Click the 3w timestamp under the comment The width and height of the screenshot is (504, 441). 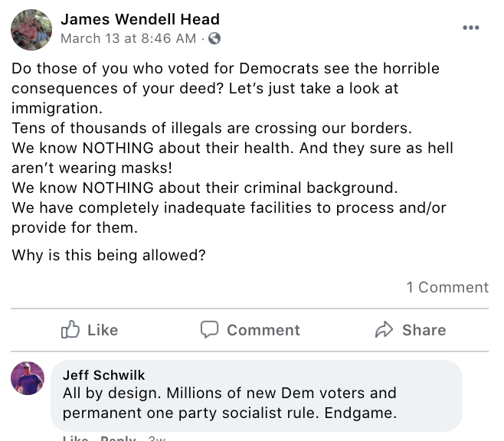(x=156, y=438)
